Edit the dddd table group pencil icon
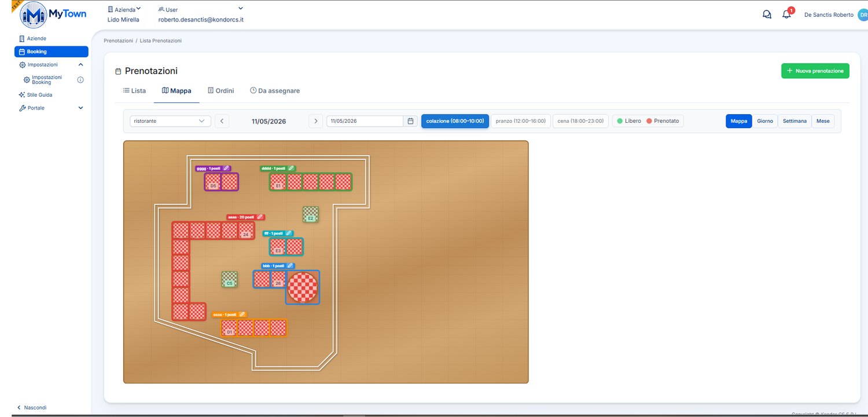This screenshot has height=417, width=868. coord(291,169)
